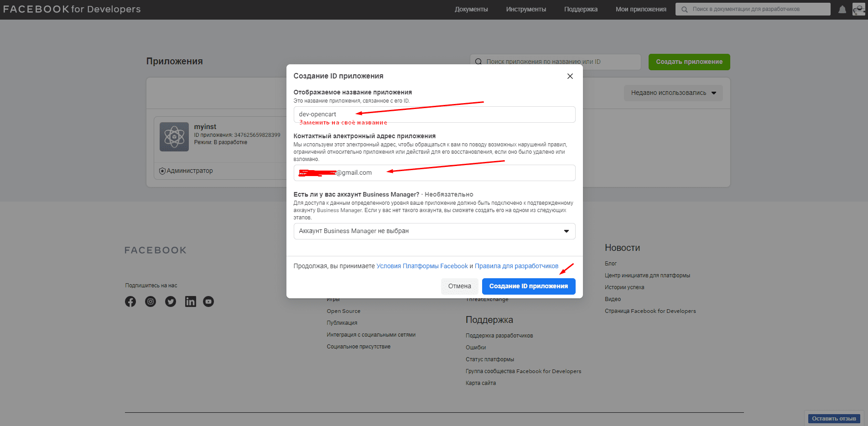The image size is (868, 426).
Task: Focus the developer documentation search field
Action: pos(753,9)
